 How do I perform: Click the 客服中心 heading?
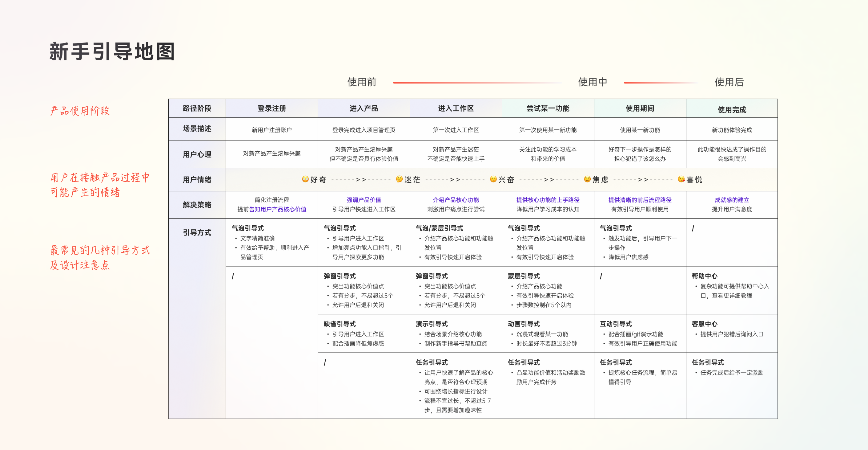(x=704, y=324)
